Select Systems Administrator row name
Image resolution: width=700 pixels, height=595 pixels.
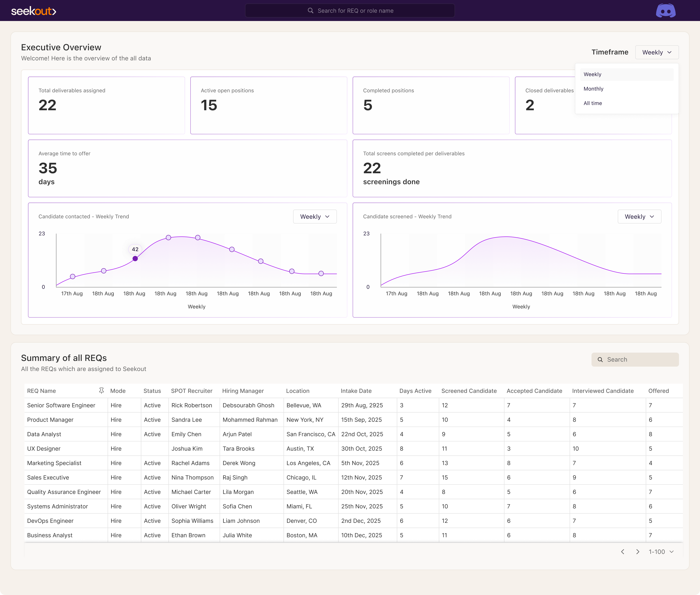[x=57, y=507]
